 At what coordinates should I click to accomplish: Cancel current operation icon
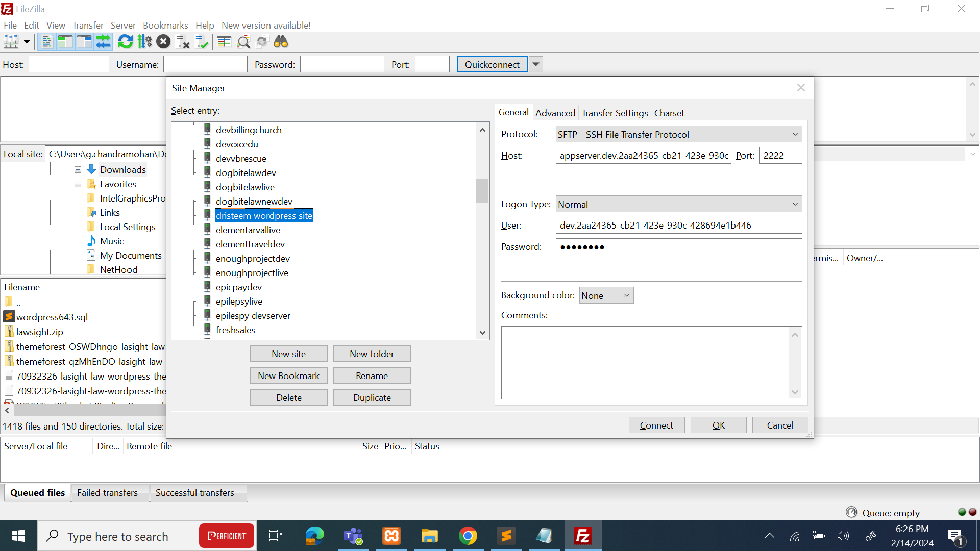(x=163, y=42)
